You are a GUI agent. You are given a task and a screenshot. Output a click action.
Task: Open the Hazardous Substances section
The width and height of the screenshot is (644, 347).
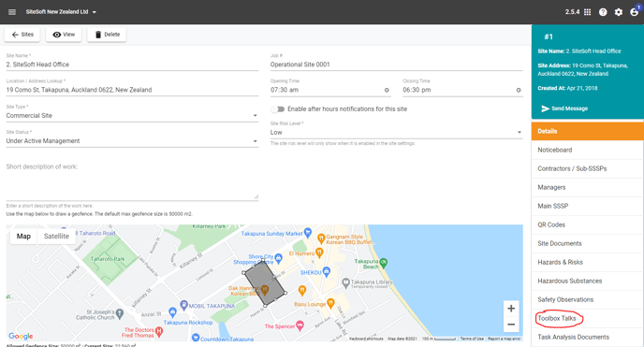(587, 281)
